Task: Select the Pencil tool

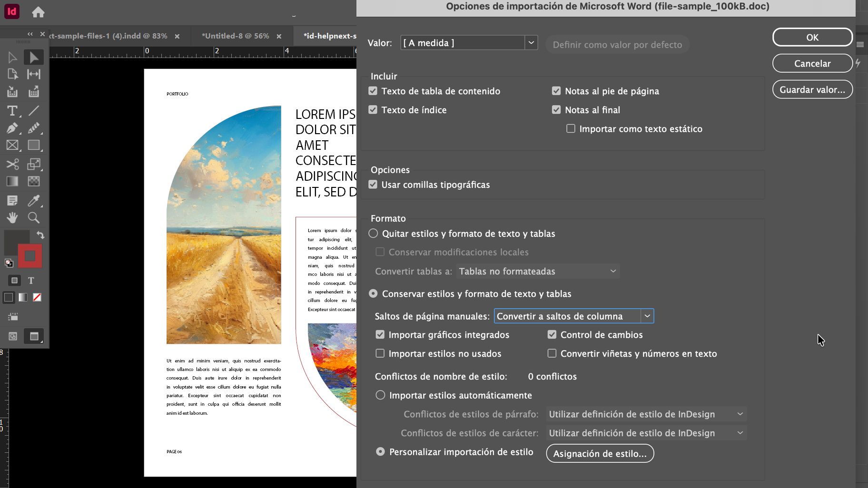Action: [x=34, y=128]
